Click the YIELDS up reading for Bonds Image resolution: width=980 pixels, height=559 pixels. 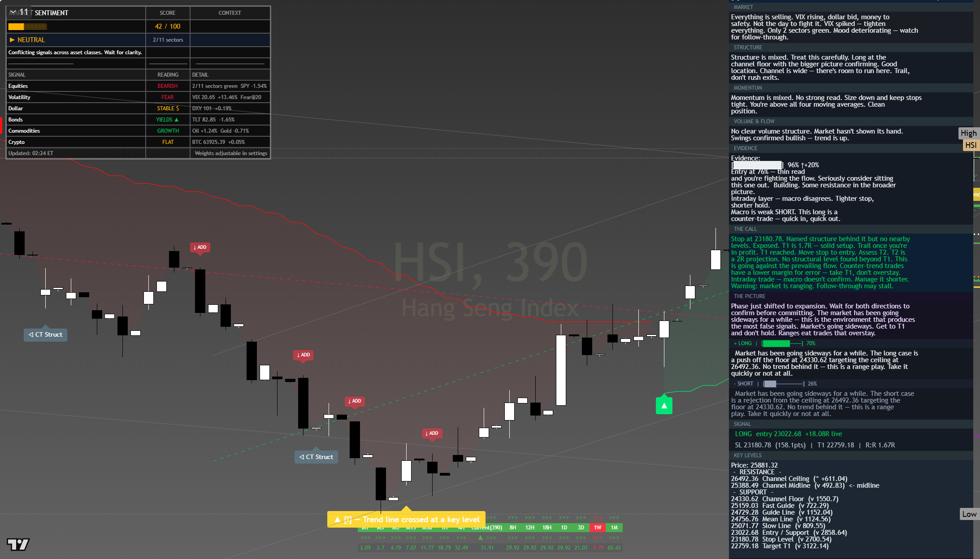click(168, 120)
